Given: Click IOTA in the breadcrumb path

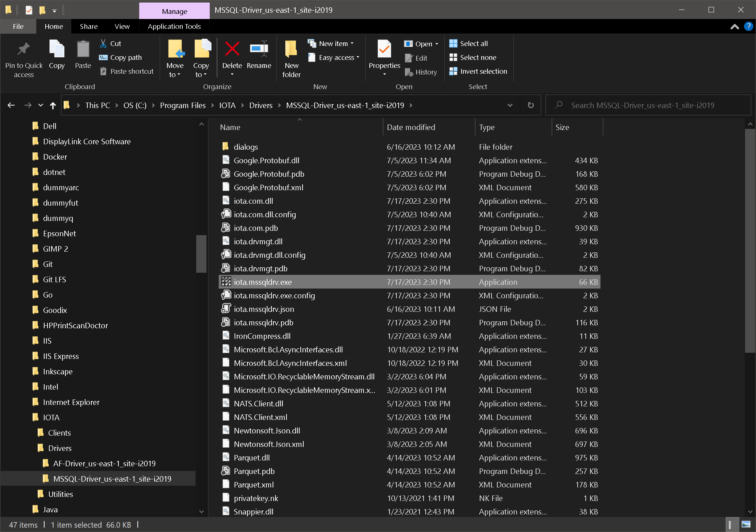Looking at the screenshot, I should coord(227,105).
